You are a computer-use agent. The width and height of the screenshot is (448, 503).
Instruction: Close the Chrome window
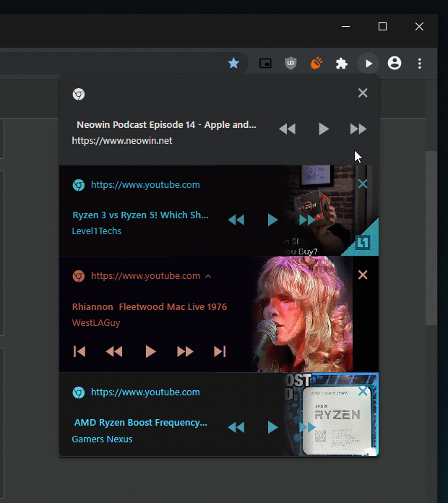[x=419, y=26]
